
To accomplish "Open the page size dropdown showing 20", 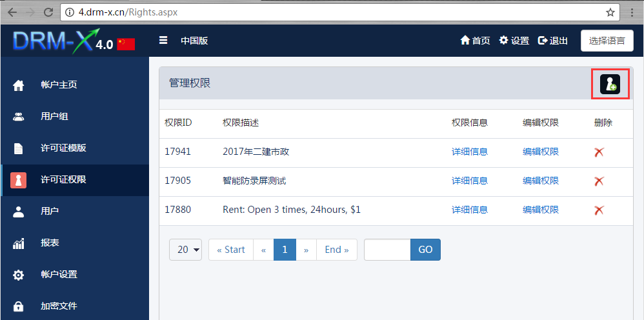I will pyautogui.click(x=186, y=250).
